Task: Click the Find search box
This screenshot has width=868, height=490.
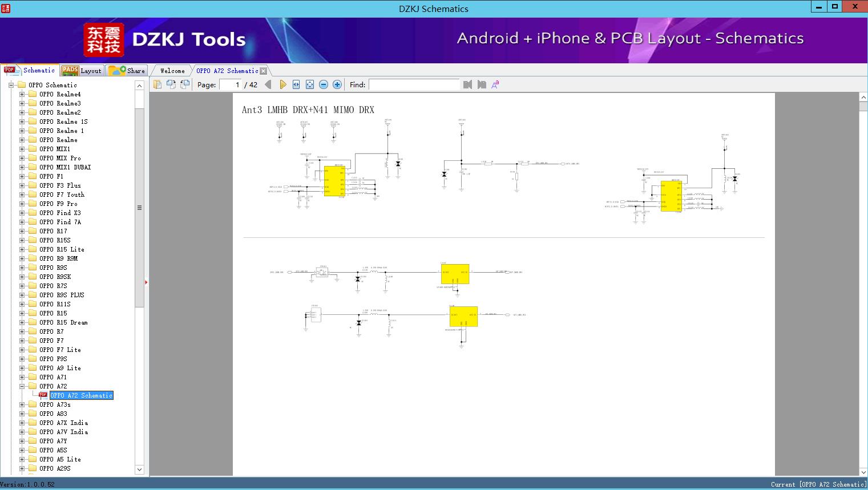Action: pos(414,84)
